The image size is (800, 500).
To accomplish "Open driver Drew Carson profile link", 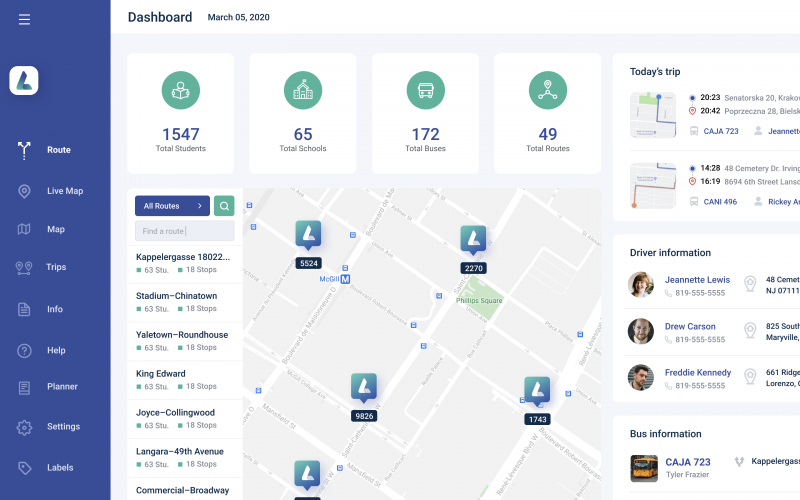I will coord(690,326).
